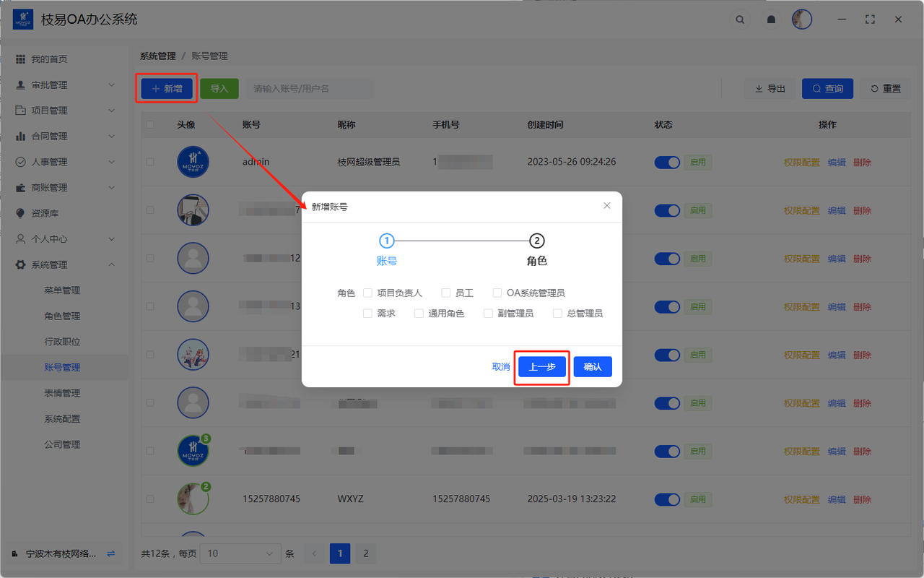The image size is (924, 578).
Task: Tick the 总管理员 role checkbox
Action: [x=557, y=314]
